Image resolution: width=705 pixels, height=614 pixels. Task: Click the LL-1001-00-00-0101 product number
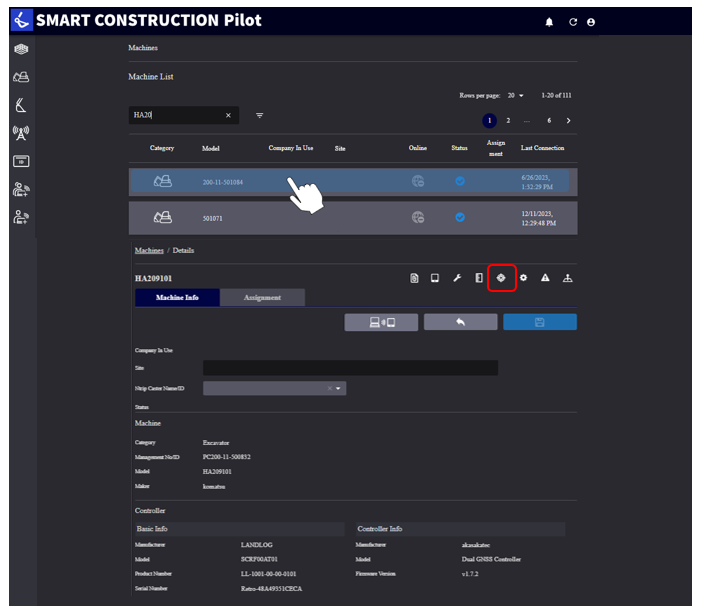(x=268, y=574)
